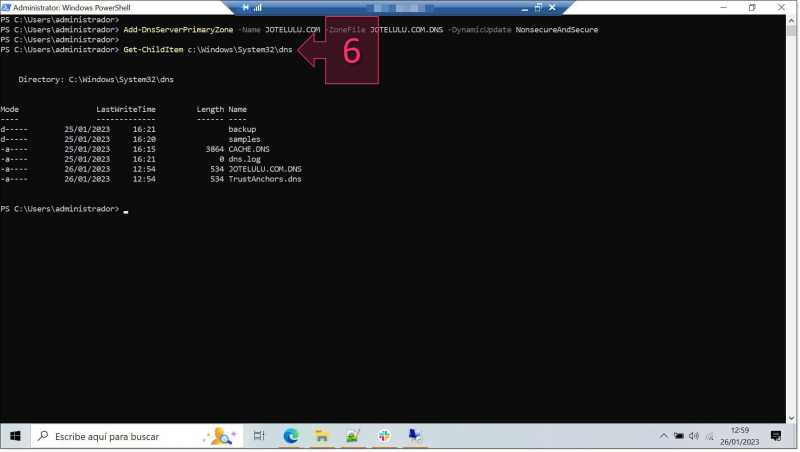
Task: Click the PowerShell icon in the window title bar
Action: (6, 8)
